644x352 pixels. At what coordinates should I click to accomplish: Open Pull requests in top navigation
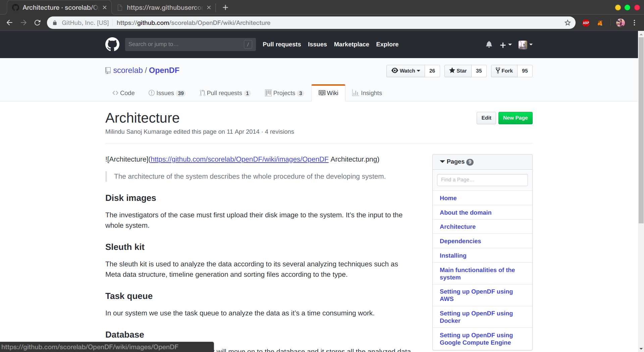click(x=282, y=44)
